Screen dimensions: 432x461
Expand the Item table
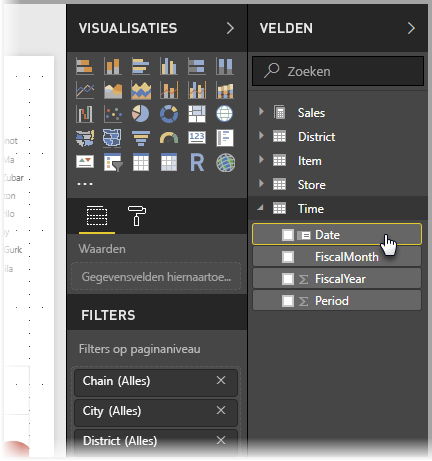coord(261,160)
